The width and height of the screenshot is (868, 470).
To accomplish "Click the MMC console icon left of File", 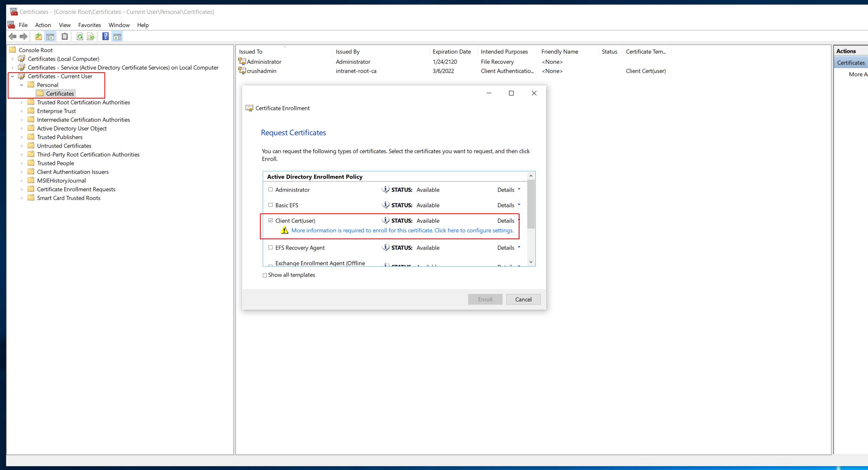I will pyautogui.click(x=11, y=25).
